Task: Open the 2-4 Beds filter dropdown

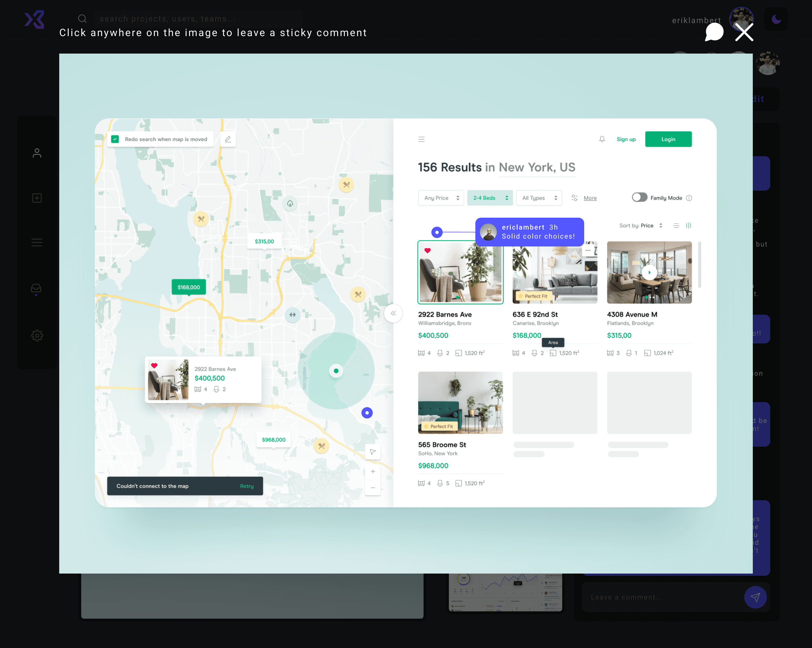Action: coord(490,198)
